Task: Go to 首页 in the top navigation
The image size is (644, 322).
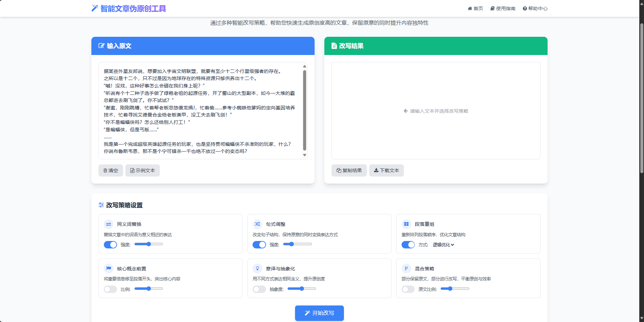Action: [x=475, y=8]
